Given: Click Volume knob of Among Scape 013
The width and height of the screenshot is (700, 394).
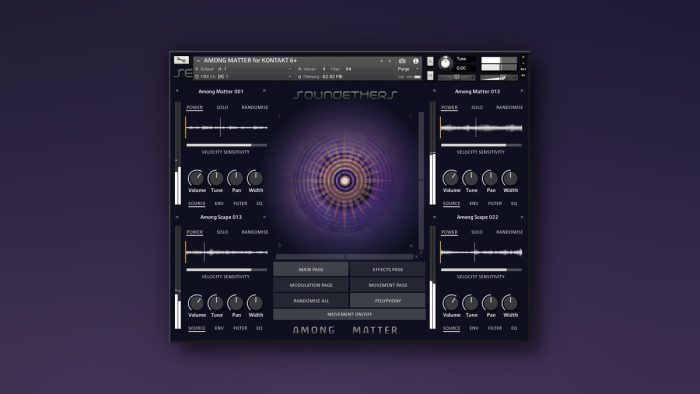Looking at the screenshot, I should point(196,303).
